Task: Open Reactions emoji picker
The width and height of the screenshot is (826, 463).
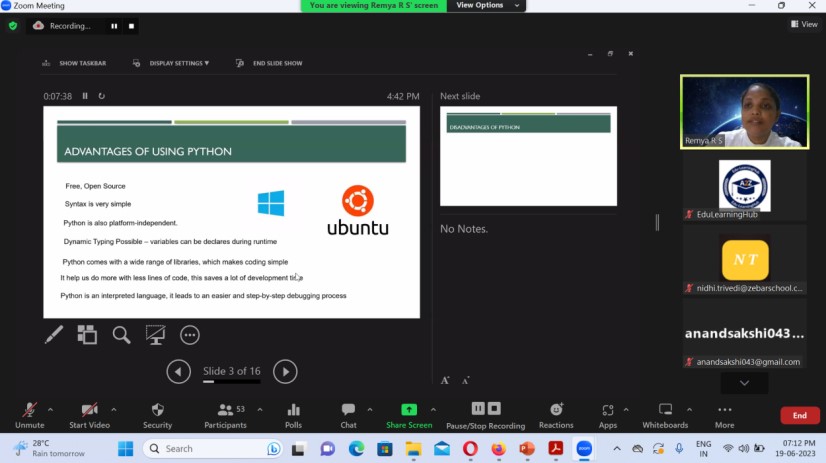Action: [x=556, y=414]
